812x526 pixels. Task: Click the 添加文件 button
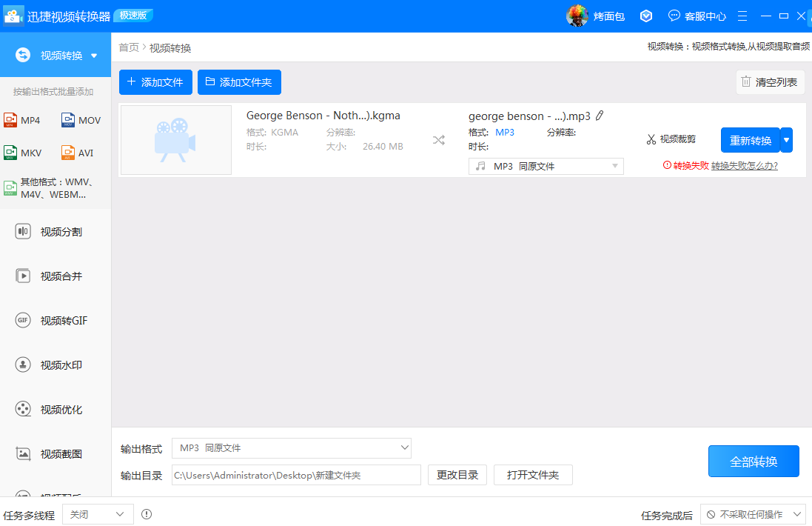pos(155,82)
